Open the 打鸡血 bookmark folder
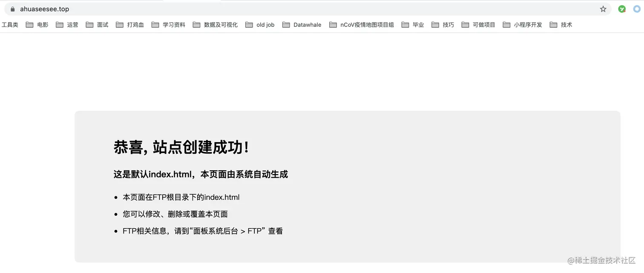 (x=130, y=25)
